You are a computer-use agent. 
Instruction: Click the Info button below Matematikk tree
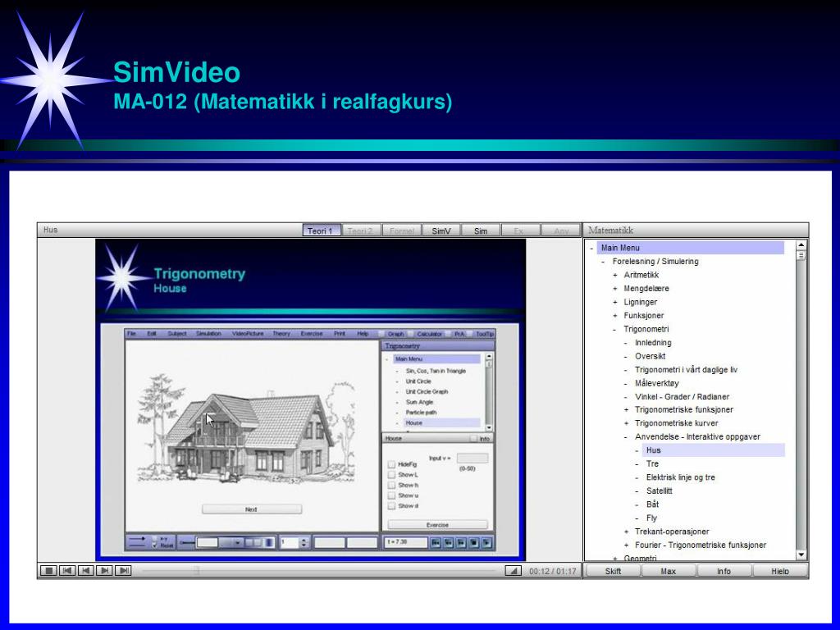pyautogui.click(x=724, y=571)
